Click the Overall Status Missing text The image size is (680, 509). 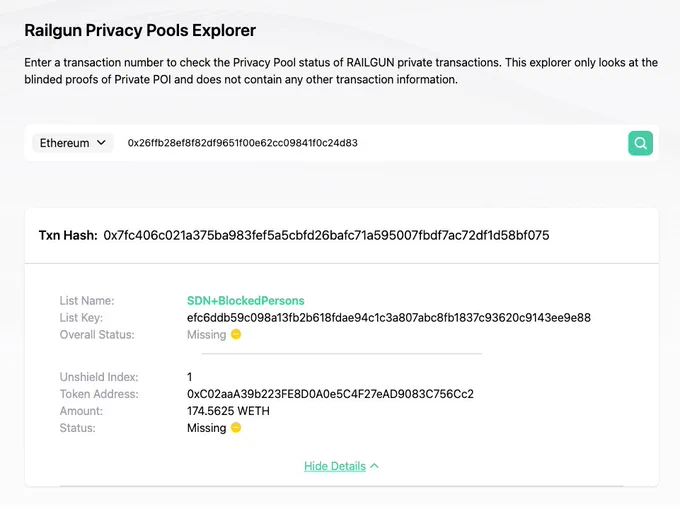click(x=206, y=335)
